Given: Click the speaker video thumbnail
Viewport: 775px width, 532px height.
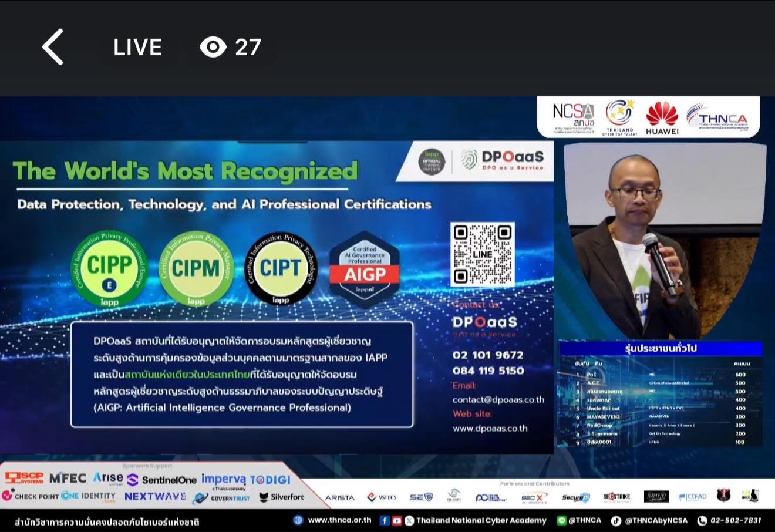Looking at the screenshot, I should point(665,241).
